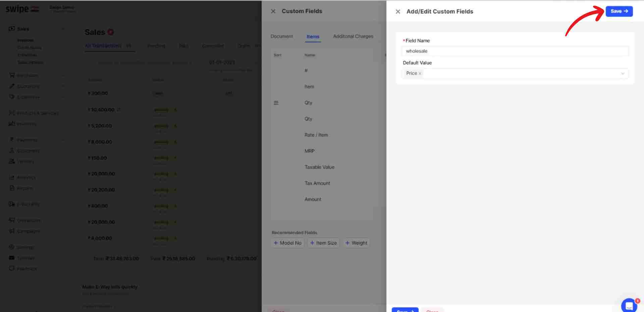644x312 pixels.
Task: Open Quotations pencil icon in sidebar
Action: click(12, 86)
